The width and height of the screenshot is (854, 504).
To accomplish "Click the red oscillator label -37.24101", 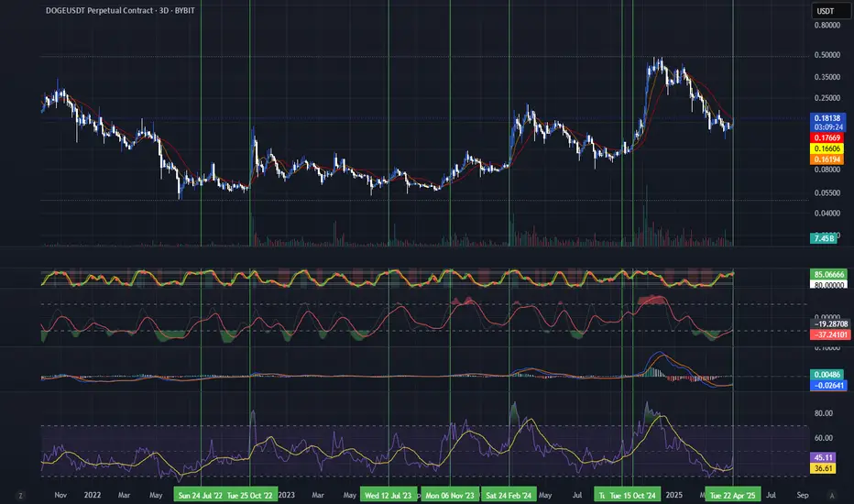I will coord(830,334).
